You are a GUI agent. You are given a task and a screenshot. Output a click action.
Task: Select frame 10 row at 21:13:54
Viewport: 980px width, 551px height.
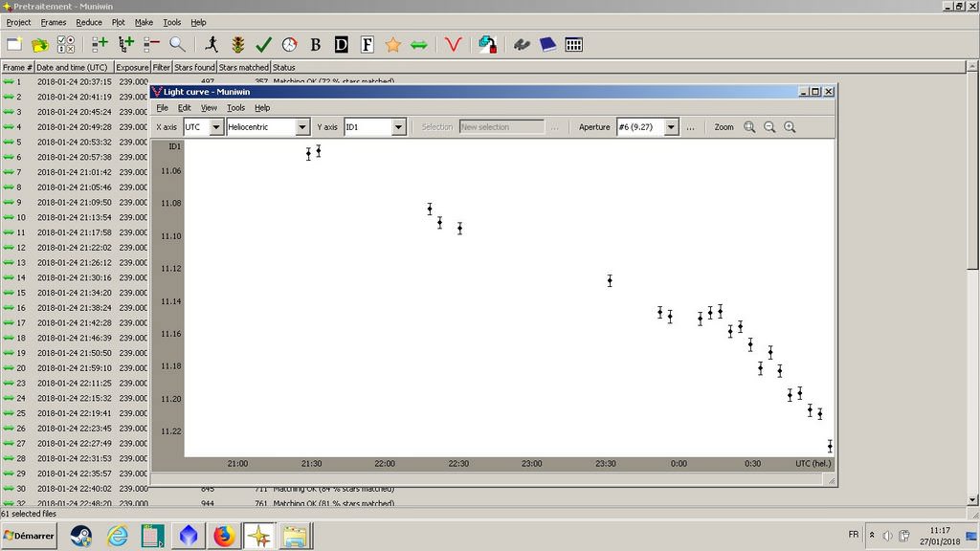point(75,217)
